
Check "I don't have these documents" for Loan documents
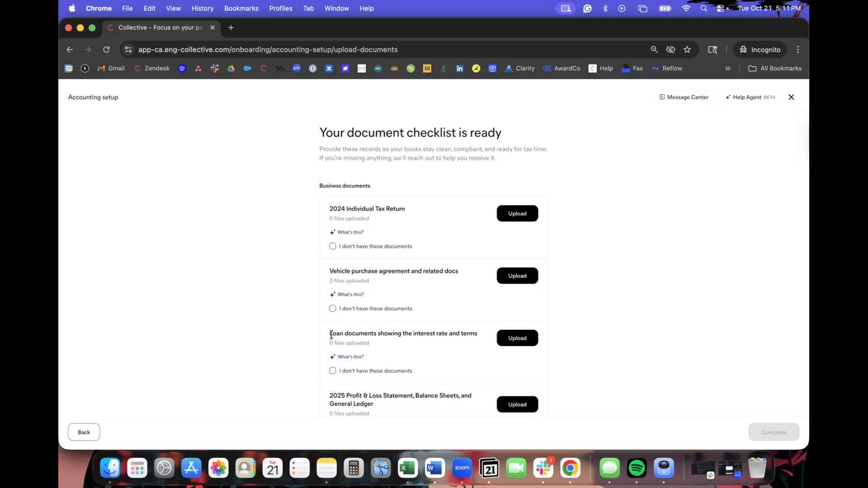[x=333, y=371]
